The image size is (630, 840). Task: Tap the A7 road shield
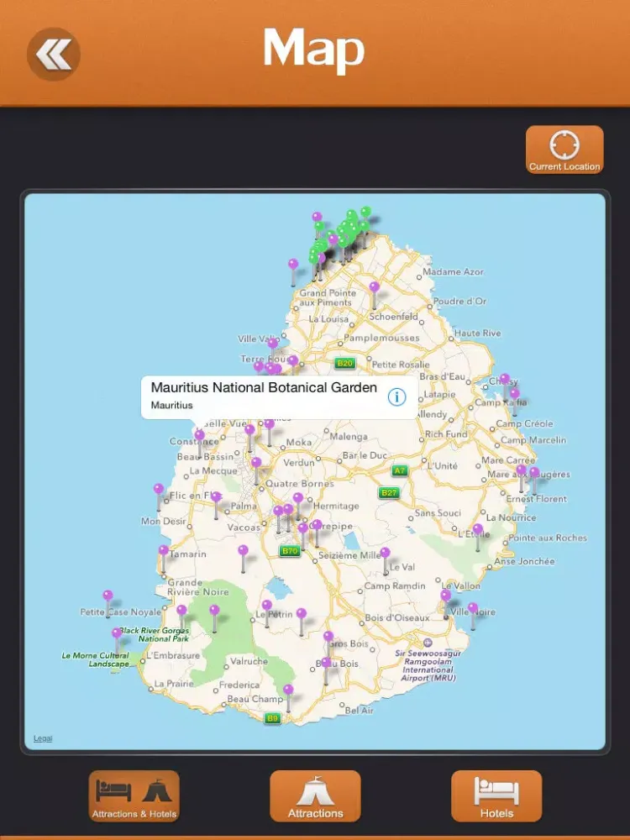[x=400, y=471]
